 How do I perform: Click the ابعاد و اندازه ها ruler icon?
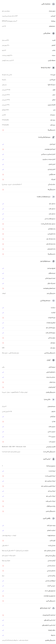point(54,67)
